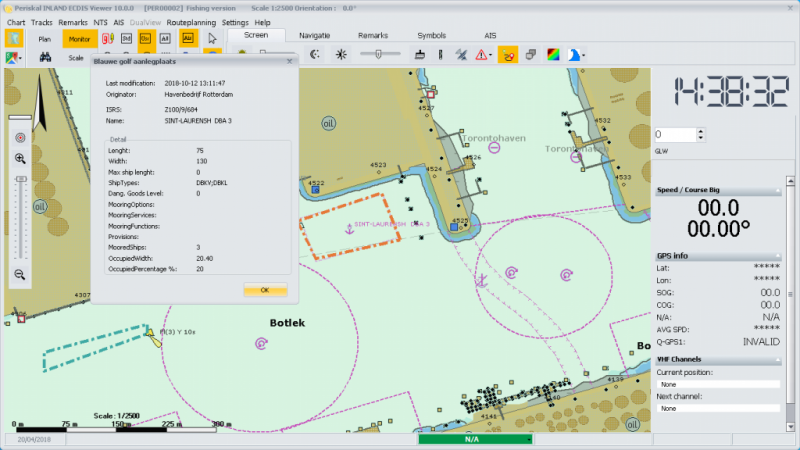
Task: Select the arrow pointer tool
Action: 212,39
